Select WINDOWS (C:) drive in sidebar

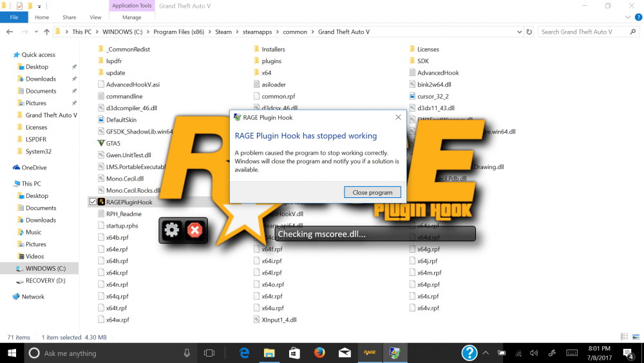coord(46,268)
